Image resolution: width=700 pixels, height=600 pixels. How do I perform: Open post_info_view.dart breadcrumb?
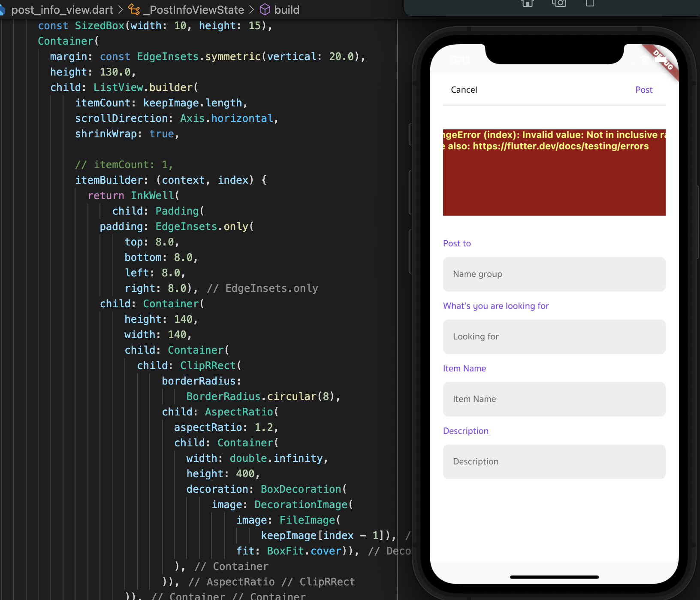coord(62,9)
